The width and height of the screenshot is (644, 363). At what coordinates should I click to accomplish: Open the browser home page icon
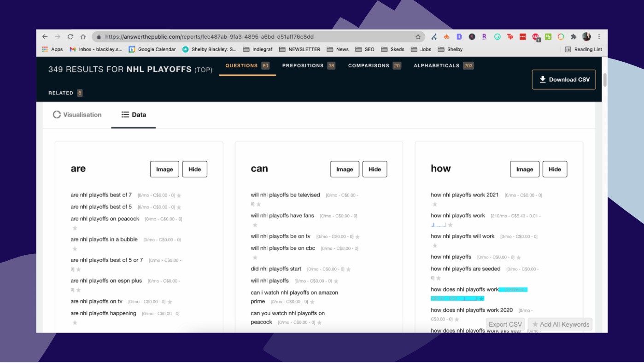coord(83,37)
